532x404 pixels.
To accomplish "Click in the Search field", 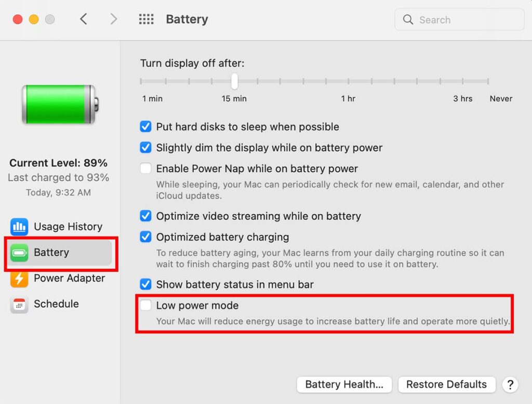I will click(x=459, y=20).
